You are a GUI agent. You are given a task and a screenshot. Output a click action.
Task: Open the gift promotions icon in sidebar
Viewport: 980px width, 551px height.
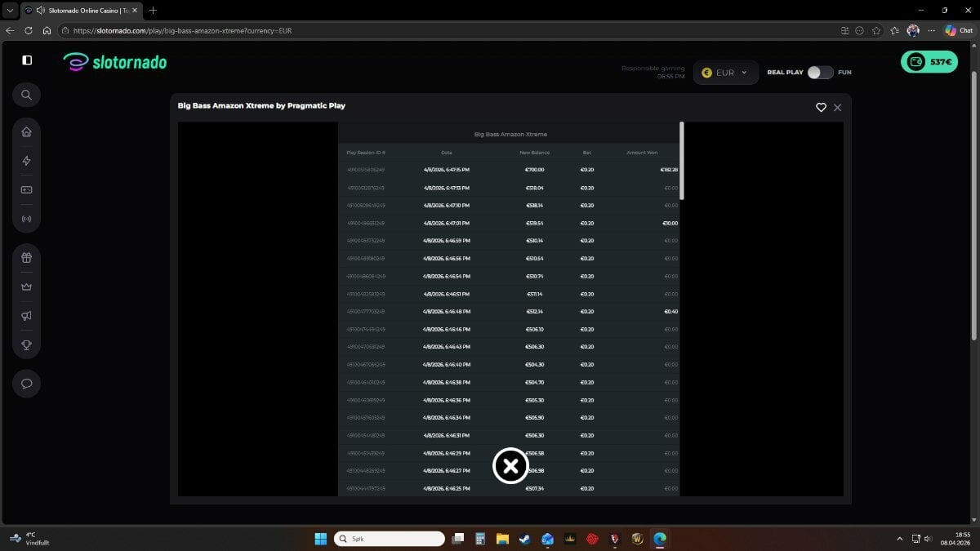click(26, 258)
